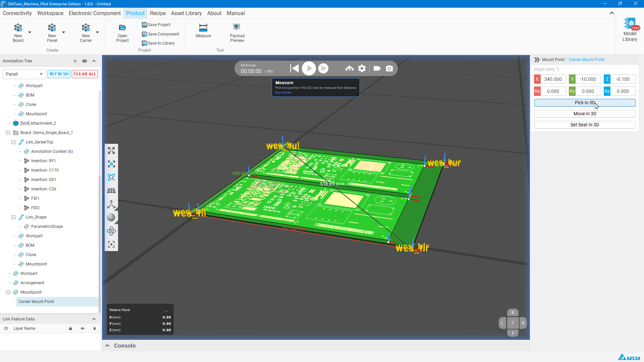This screenshot has height=362, width=644.
Task: Collapse the ribbon with chevron
Action: click(x=612, y=13)
